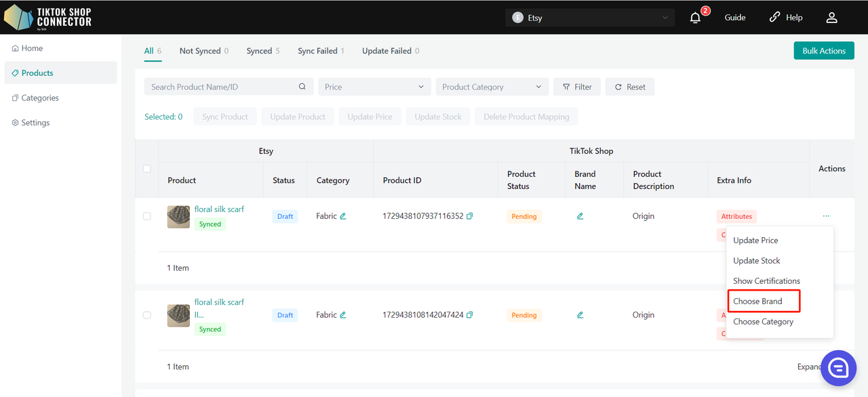
Task: Click 1 Item under floral silk scarf II
Action: [x=178, y=367]
